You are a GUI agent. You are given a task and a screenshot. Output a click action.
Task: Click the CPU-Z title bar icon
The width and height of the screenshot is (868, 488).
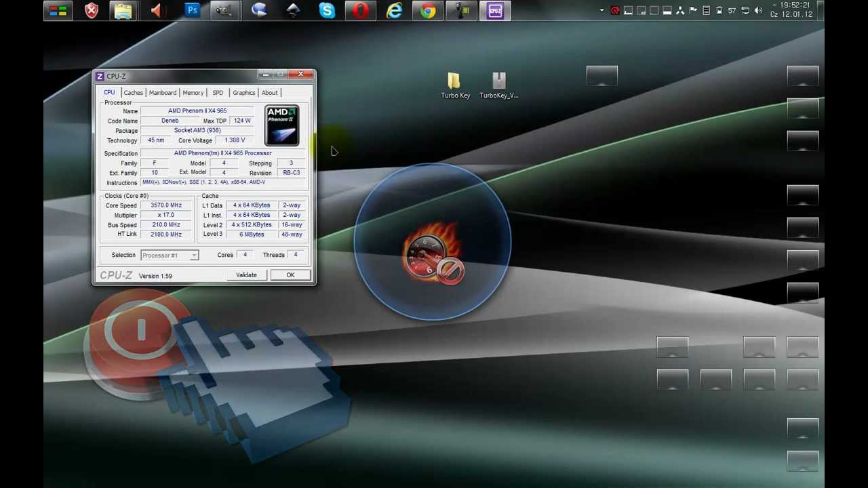[100, 76]
